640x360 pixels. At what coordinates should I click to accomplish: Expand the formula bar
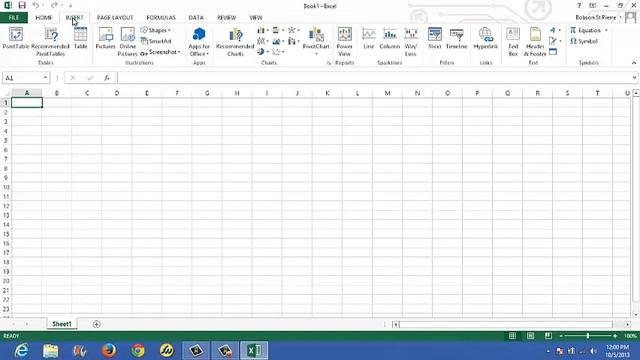pyautogui.click(x=634, y=78)
